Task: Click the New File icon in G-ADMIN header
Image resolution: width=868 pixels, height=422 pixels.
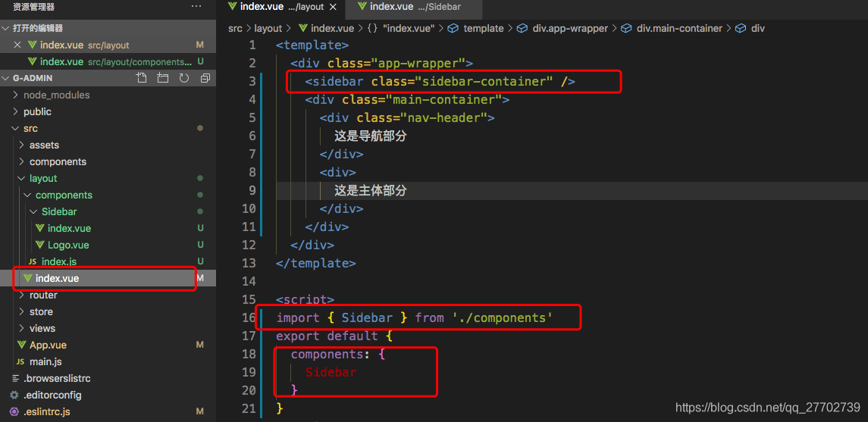Action: click(142, 78)
